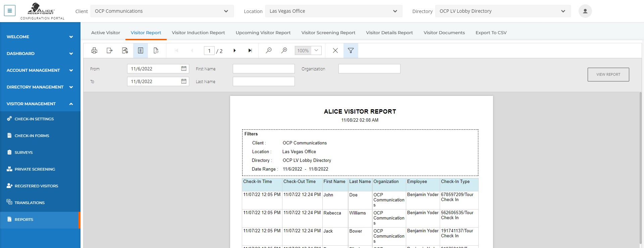Open Upcoming Visitor Report tab
Image resolution: width=644 pixels, height=248 pixels.
263,33
